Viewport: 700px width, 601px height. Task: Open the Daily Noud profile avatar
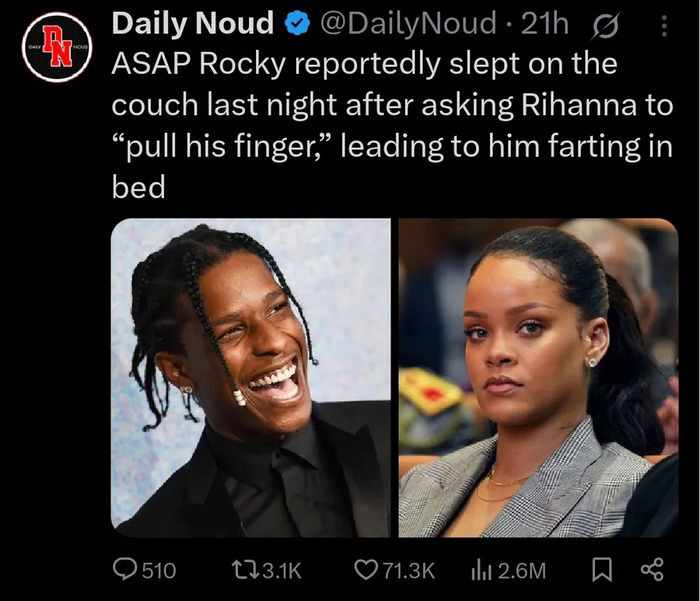[x=57, y=47]
